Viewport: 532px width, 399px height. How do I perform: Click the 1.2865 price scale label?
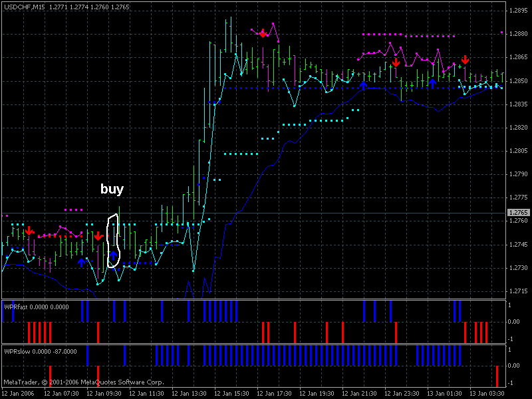coord(519,57)
